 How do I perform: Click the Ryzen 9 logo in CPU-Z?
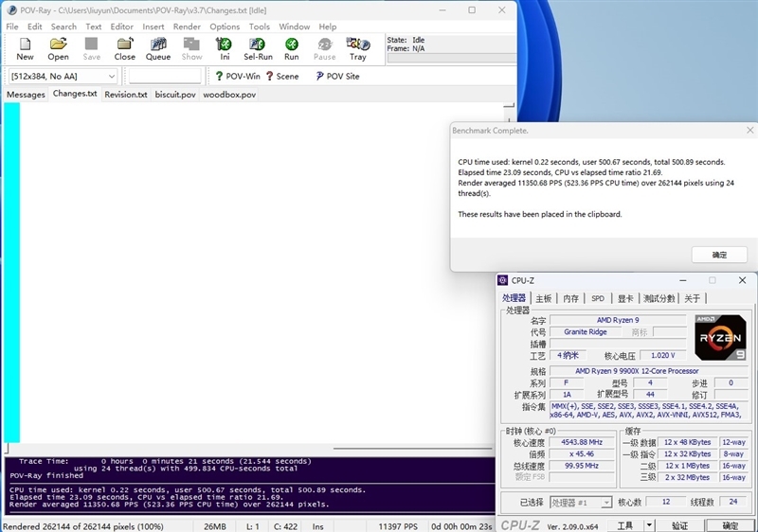[x=720, y=337]
